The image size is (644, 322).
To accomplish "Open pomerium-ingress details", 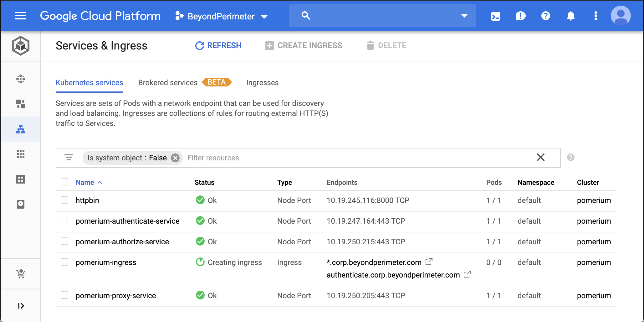I will click(x=106, y=262).
